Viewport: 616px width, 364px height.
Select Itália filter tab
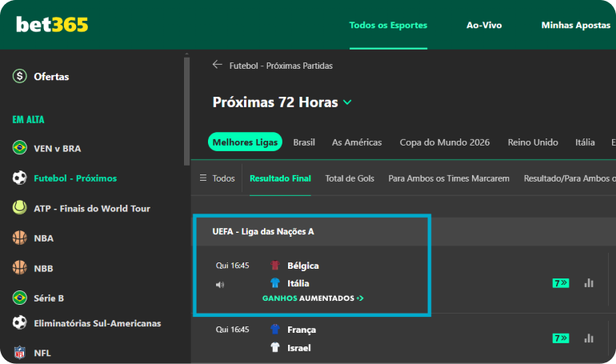click(585, 142)
